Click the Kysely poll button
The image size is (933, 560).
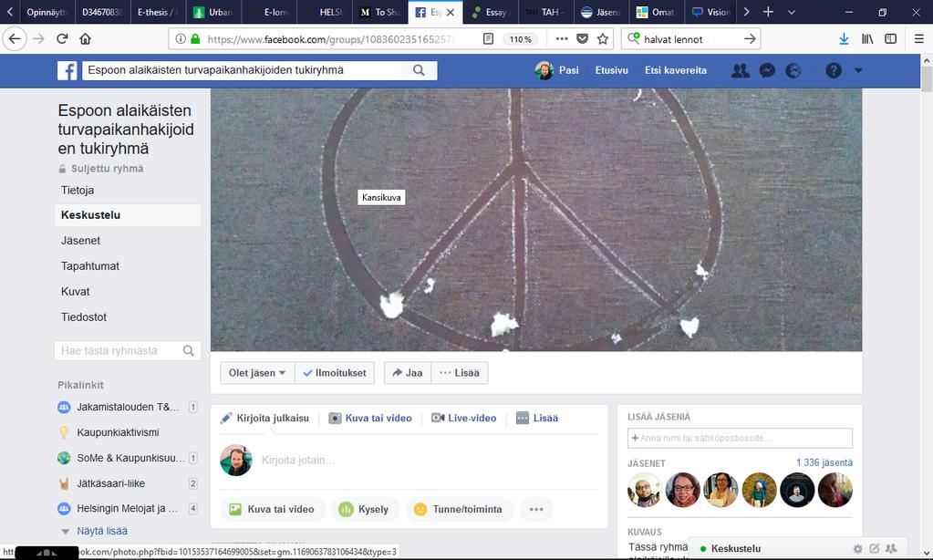364,510
